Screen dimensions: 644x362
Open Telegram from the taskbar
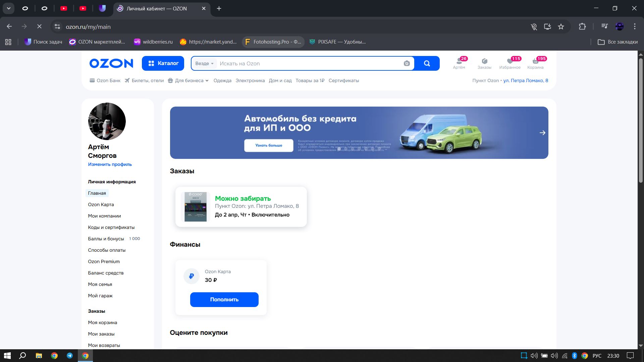70,356
